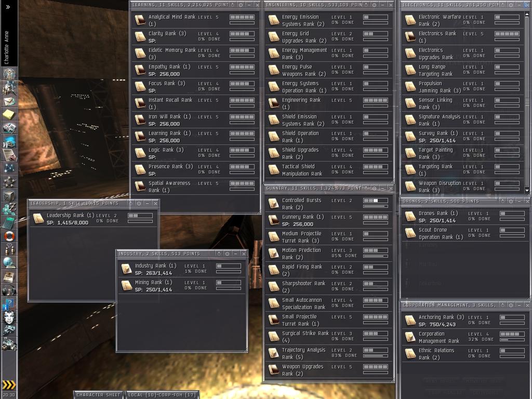The height and width of the screenshot is (399, 532).
Task: Select Shield Upgrades Rank (2) skill
Action: 328,153
